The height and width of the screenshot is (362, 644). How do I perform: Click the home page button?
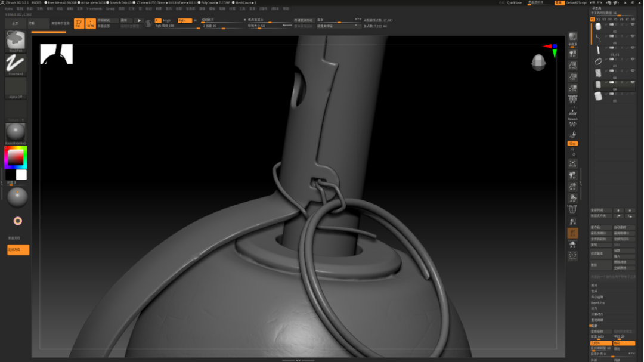[x=15, y=23]
